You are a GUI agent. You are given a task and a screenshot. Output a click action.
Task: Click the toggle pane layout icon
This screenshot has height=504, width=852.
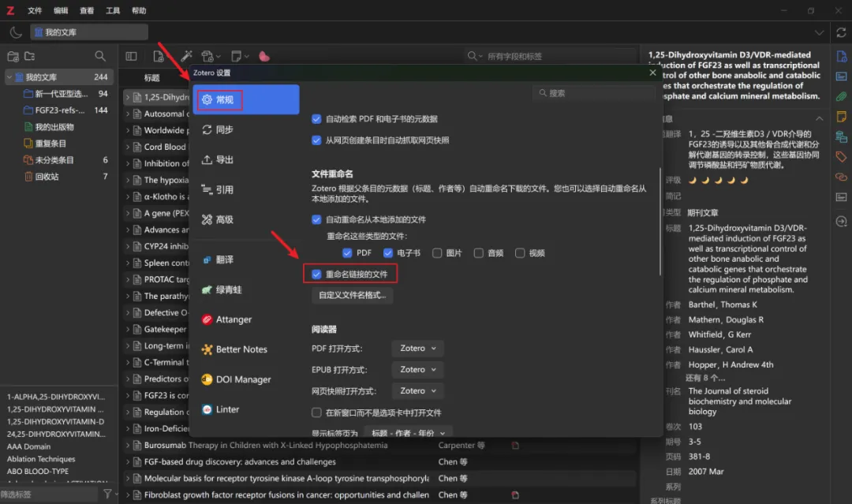[x=132, y=56]
